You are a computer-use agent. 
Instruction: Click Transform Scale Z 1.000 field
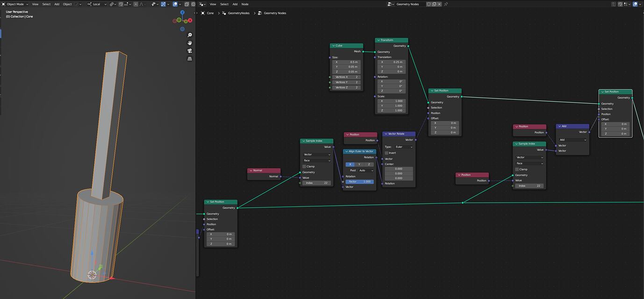point(392,111)
